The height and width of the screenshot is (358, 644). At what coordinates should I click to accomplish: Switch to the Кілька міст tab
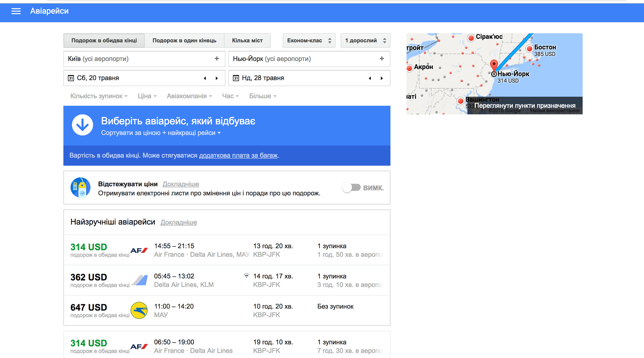(x=247, y=41)
